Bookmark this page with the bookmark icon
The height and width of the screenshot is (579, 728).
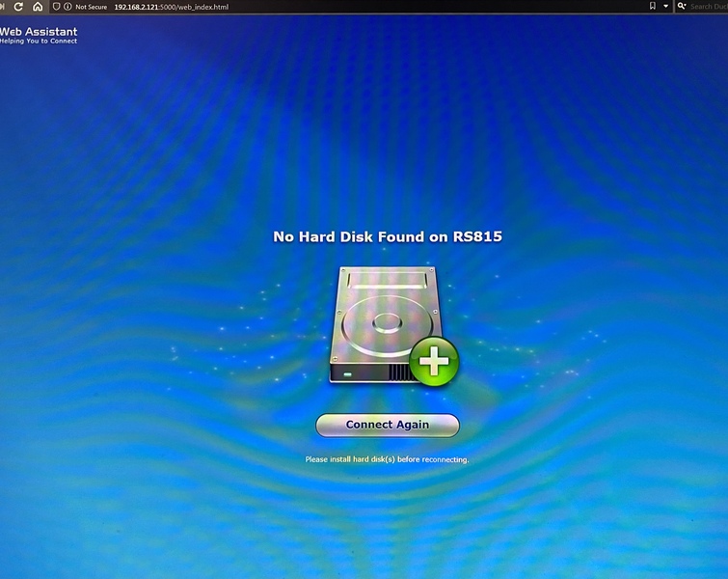click(653, 6)
